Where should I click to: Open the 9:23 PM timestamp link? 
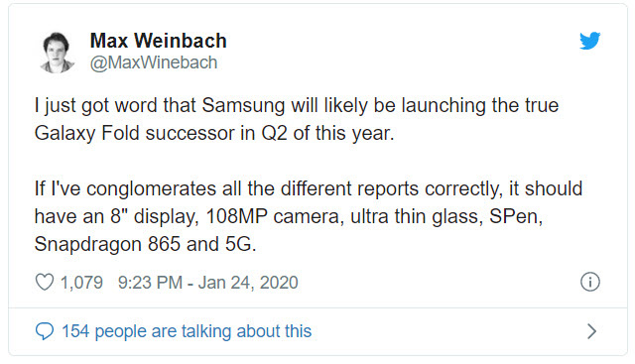click(x=150, y=283)
